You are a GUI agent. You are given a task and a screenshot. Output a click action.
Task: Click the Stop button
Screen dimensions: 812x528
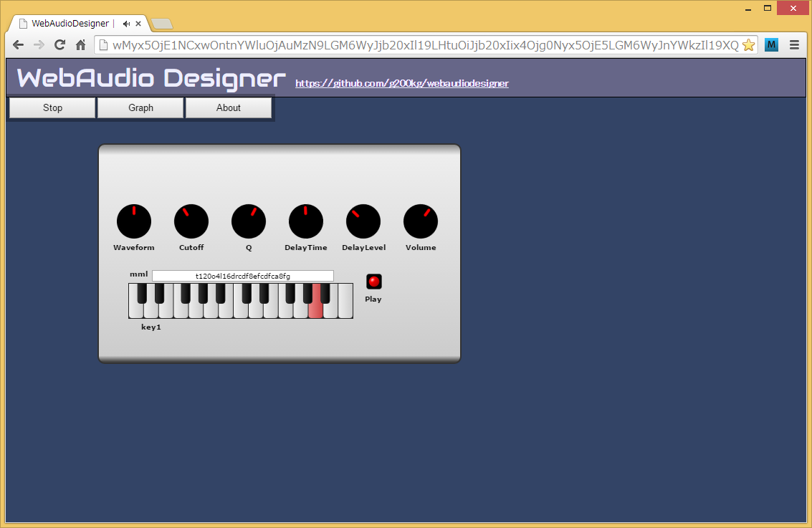click(52, 107)
